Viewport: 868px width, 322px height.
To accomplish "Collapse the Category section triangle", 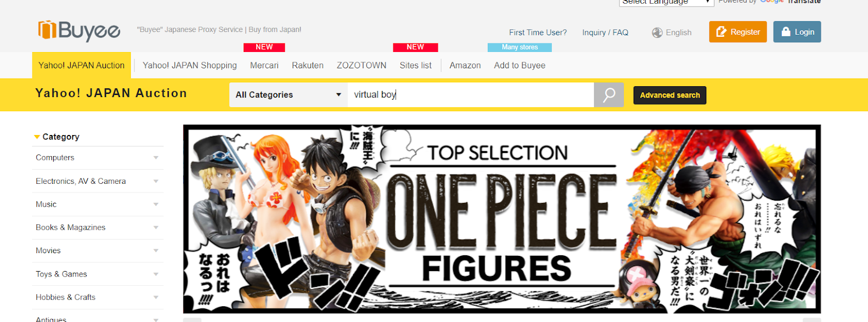I will (x=37, y=137).
